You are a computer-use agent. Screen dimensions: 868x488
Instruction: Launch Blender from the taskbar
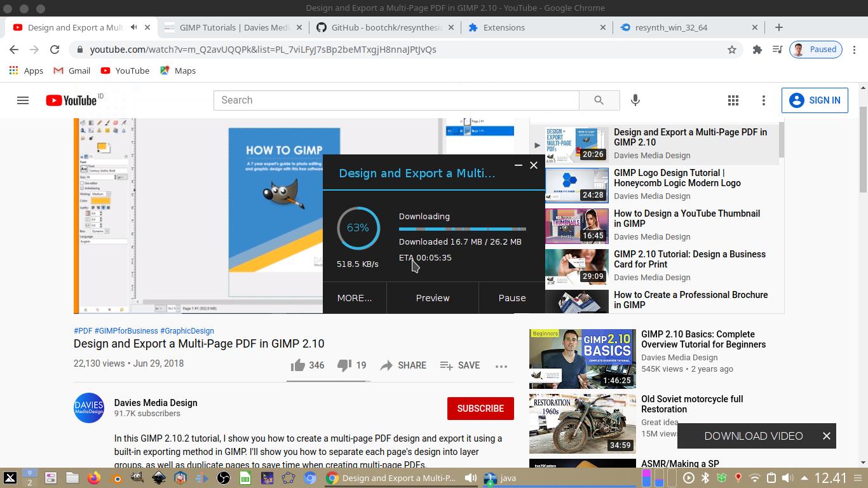[116, 478]
